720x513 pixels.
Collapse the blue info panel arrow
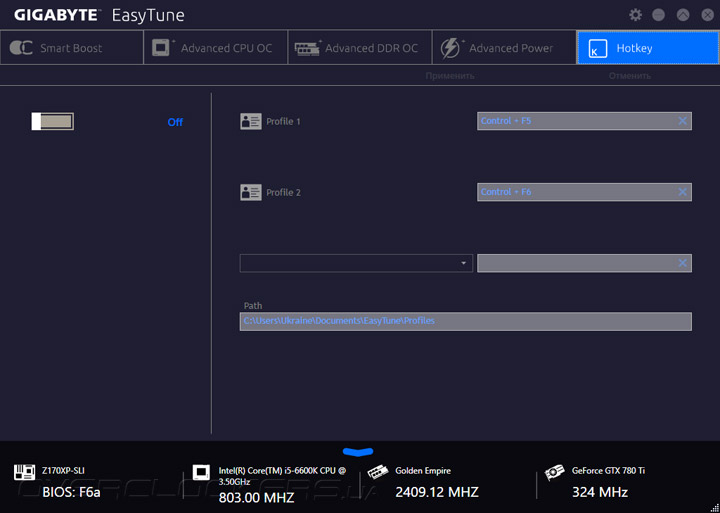click(x=358, y=452)
